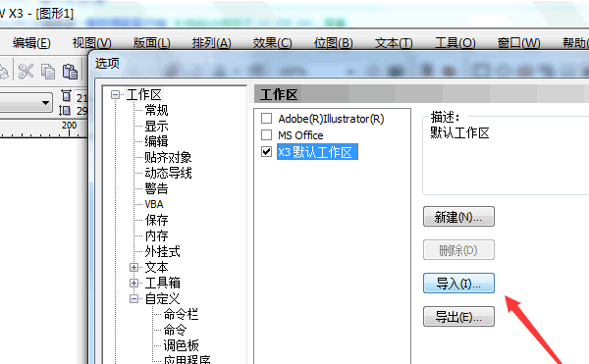Image resolution: width=589 pixels, height=364 pixels.
Task: Select the 自定义 tree item label
Action: (x=162, y=298)
